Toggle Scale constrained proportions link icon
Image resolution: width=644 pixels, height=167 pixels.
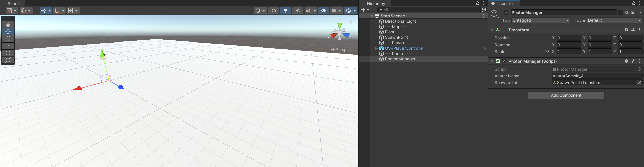[547, 52]
